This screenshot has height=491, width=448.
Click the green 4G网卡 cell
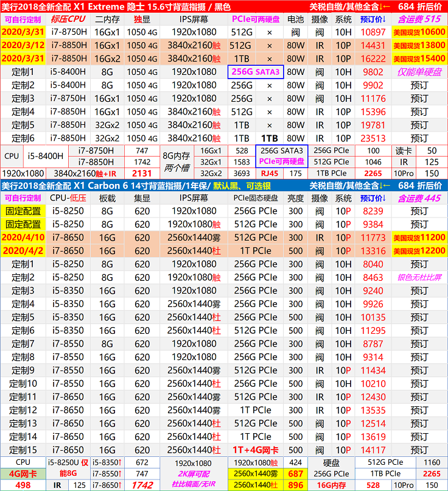point(22,473)
